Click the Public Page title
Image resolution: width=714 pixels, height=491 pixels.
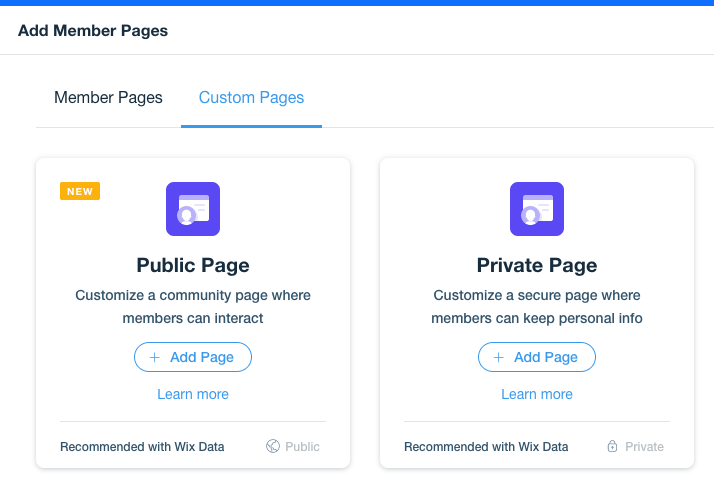click(193, 266)
